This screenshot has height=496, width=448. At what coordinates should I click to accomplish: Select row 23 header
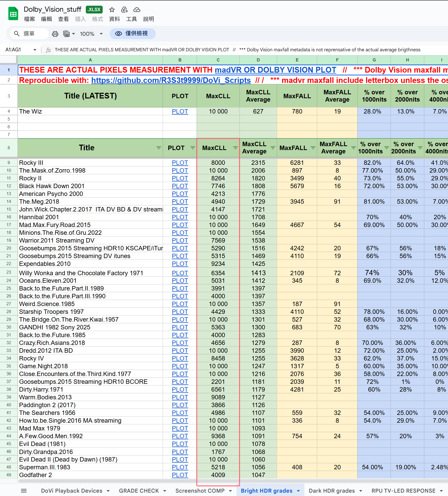9,272
